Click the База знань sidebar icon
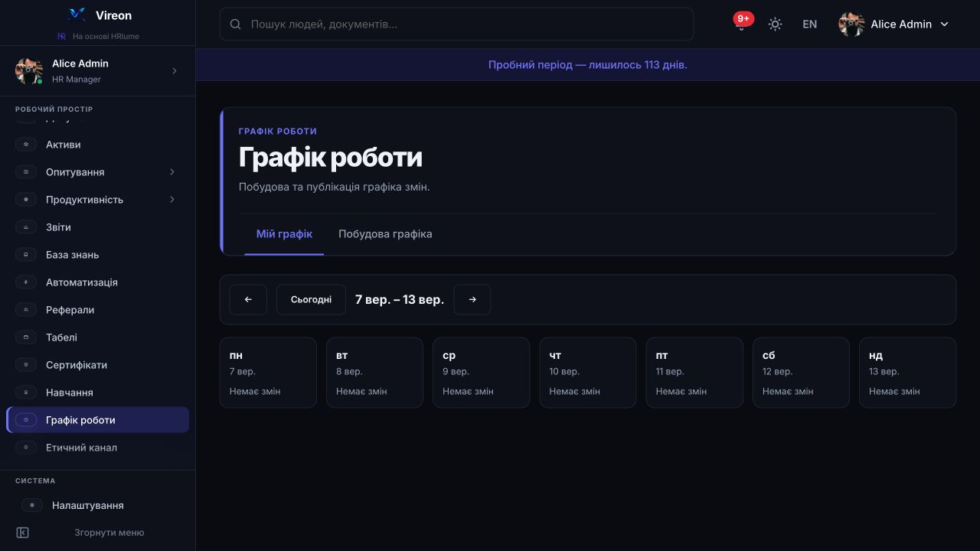 tap(26, 255)
